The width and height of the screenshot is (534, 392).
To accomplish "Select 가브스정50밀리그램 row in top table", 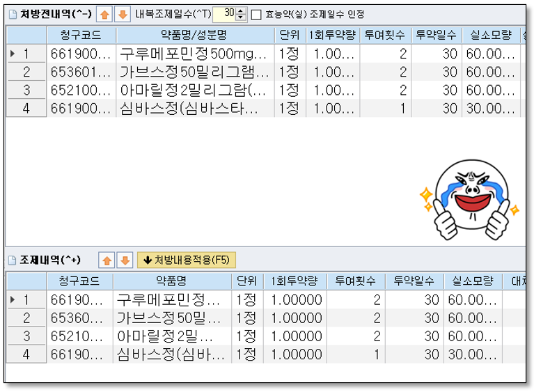I will pyautogui.click(x=195, y=71).
